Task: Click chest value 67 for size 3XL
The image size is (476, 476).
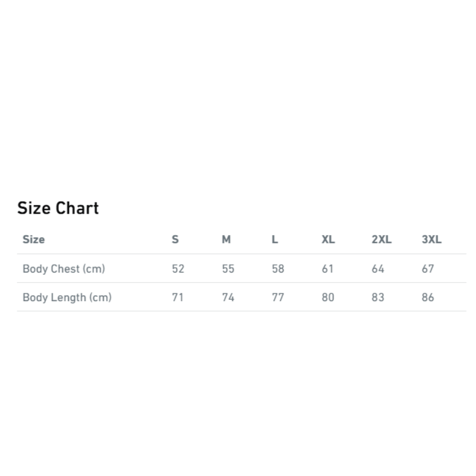Action: click(x=428, y=269)
